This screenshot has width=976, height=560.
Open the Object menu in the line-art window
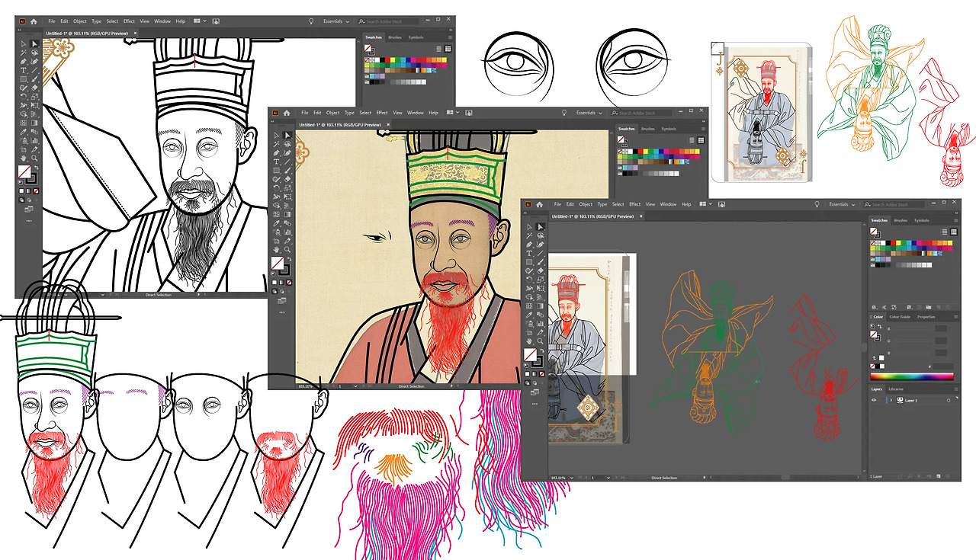click(x=80, y=21)
